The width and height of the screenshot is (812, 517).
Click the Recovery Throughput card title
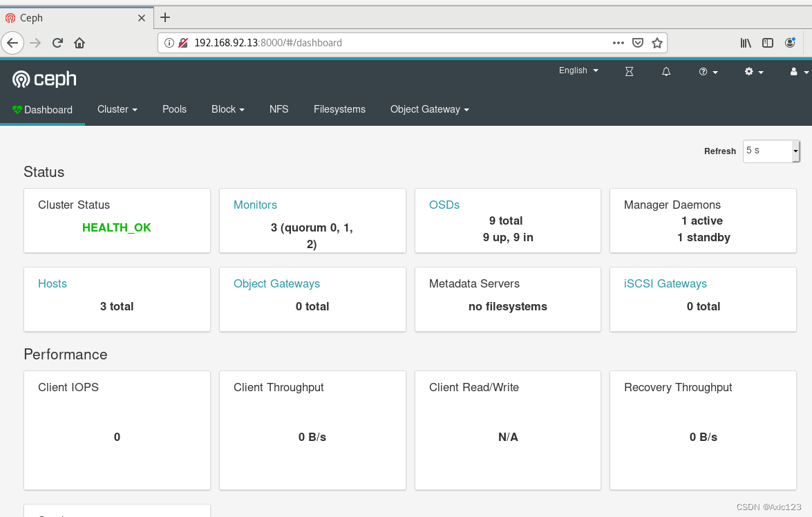tap(678, 387)
